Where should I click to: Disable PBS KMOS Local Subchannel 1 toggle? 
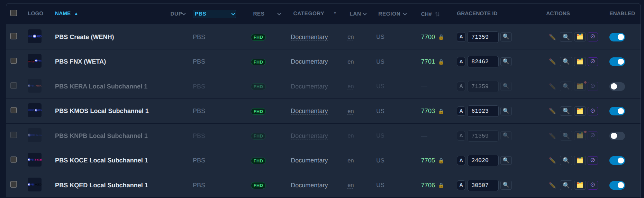coord(617,111)
